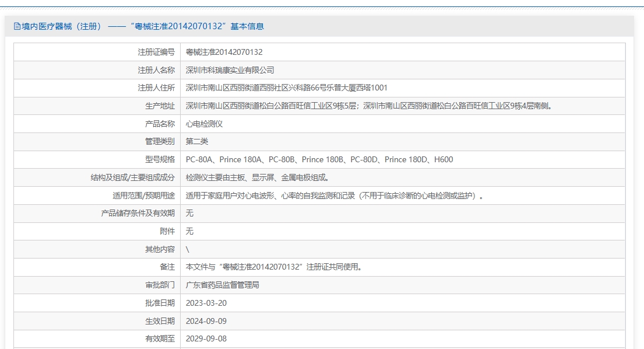Select the model list starting PC-80A

[319, 159]
